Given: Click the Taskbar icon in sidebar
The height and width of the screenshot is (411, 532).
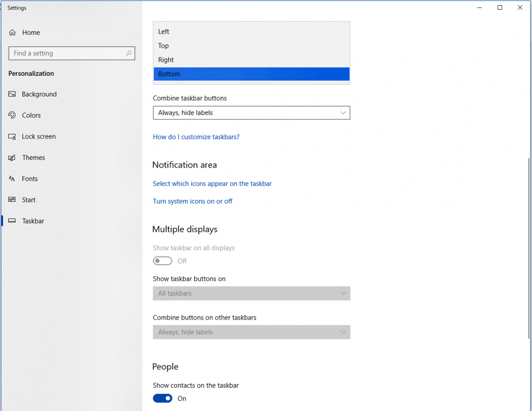Looking at the screenshot, I should (12, 221).
